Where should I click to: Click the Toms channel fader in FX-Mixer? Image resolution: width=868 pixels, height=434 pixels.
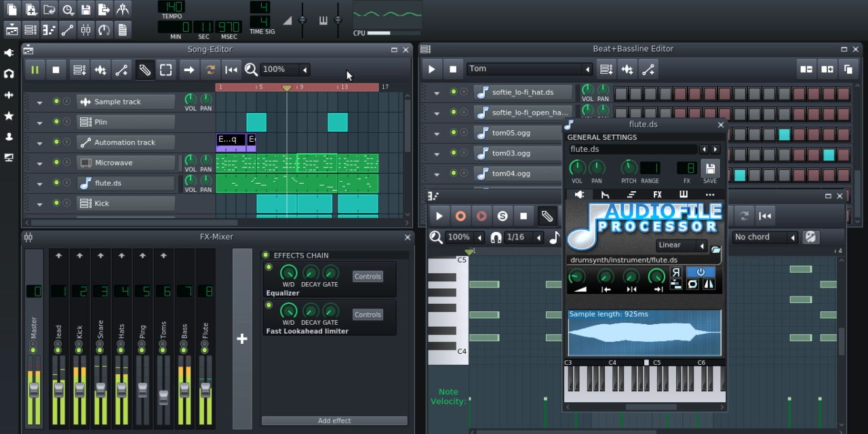click(x=163, y=396)
